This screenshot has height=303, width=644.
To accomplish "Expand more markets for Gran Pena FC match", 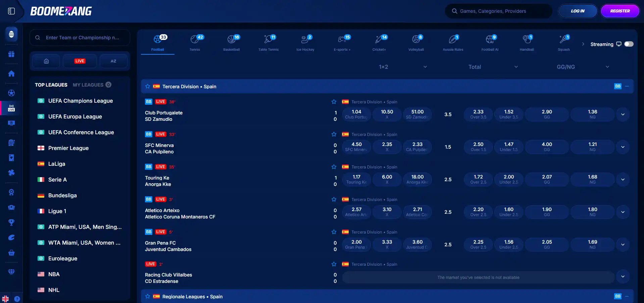I will point(623,245).
